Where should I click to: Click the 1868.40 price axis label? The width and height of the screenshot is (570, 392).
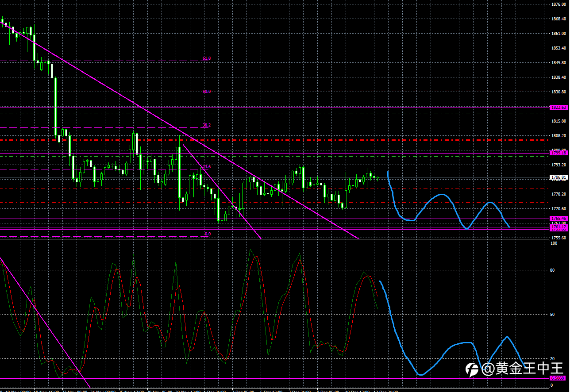(x=558, y=19)
